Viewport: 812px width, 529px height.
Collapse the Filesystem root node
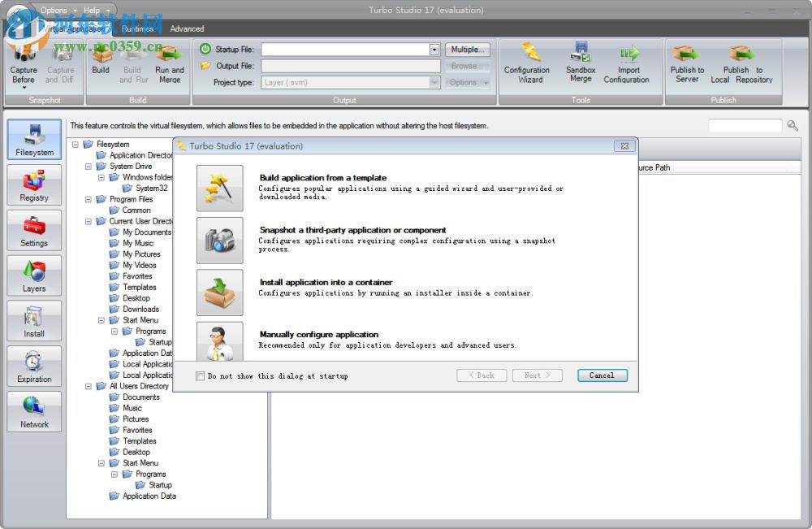pyautogui.click(x=75, y=144)
